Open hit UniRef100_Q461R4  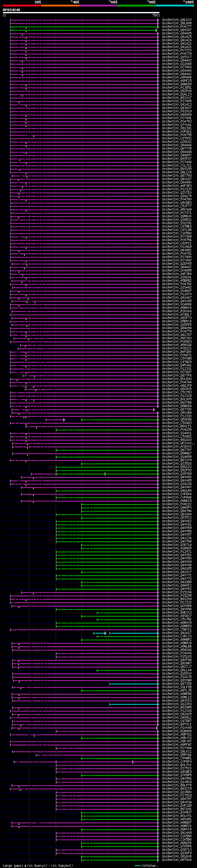177,491
